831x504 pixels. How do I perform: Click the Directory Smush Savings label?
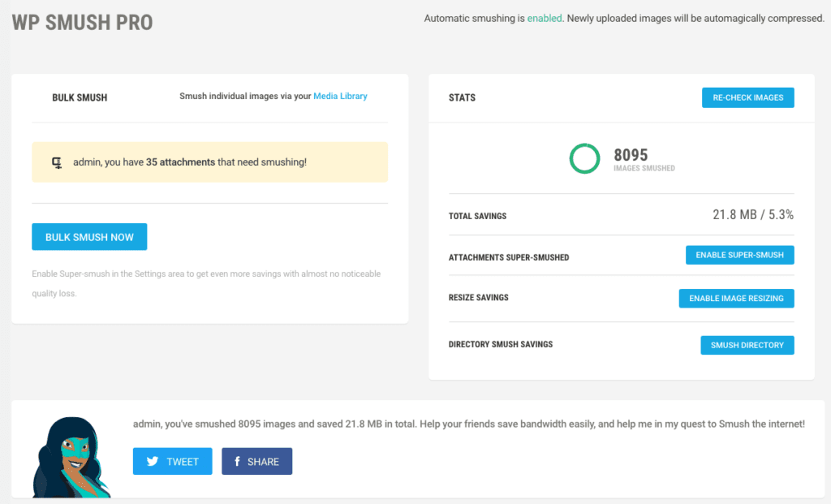click(500, 344)
